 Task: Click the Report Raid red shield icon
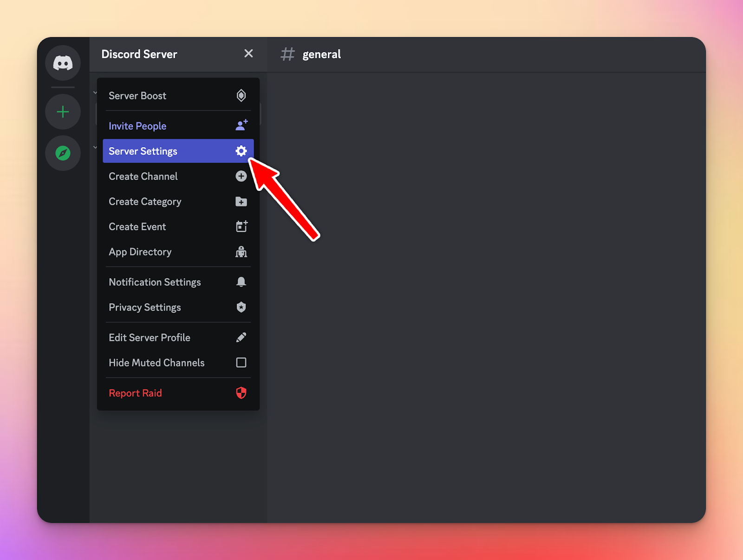241,393
